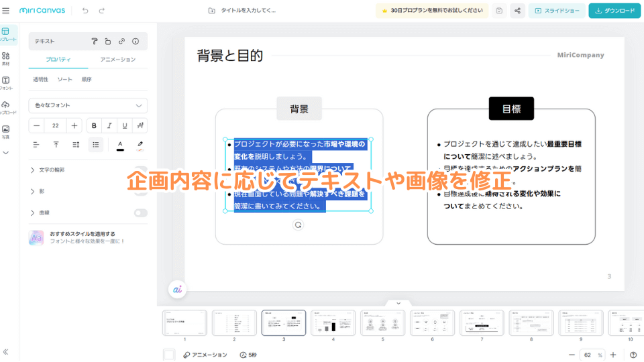644x362 pixels.
Task: Switch to the アニメーション tab
Action: 118,60
